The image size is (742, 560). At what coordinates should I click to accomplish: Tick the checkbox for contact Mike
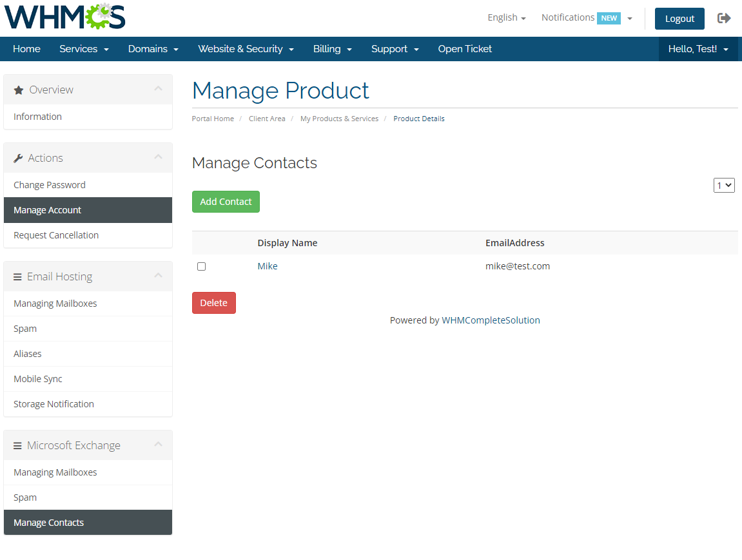pyautogui.click(x=202, y=266)
